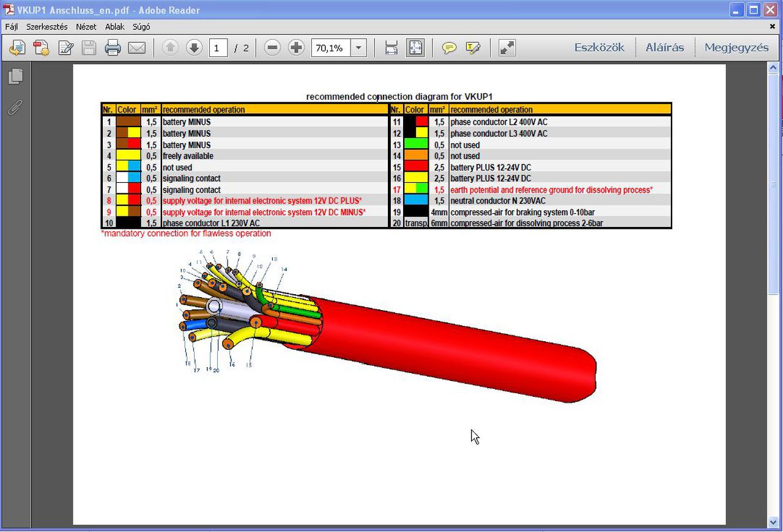Click the heading 'recommended connection diagram for VKUP1'
783x532 pixels.
point(399,97)
